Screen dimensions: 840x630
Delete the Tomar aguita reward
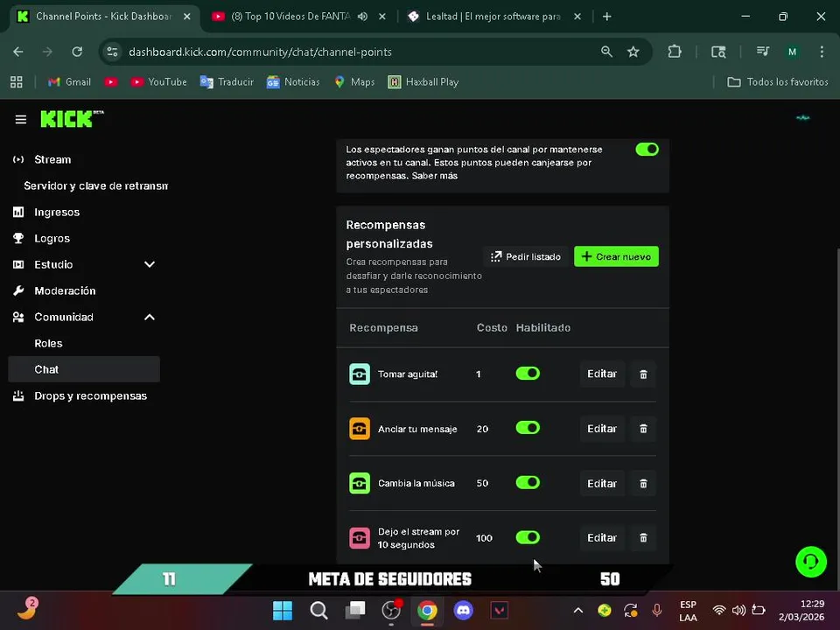click(643, 374)
